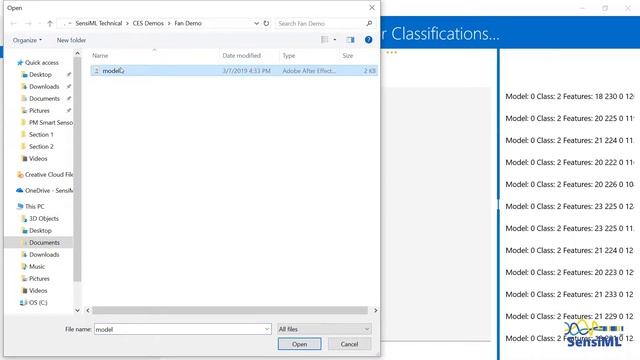Open the Section 1 folder
The image size is (640, 360).
point(41,134)
